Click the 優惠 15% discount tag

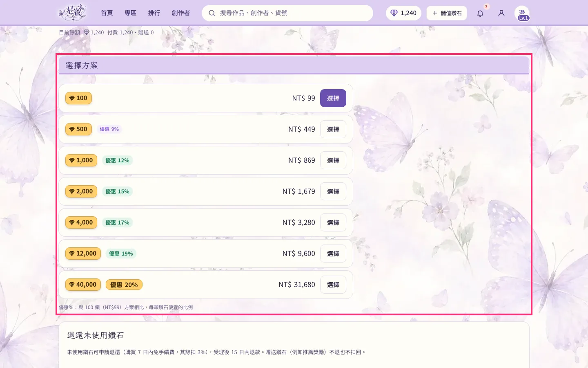click(x=117, y=191)
